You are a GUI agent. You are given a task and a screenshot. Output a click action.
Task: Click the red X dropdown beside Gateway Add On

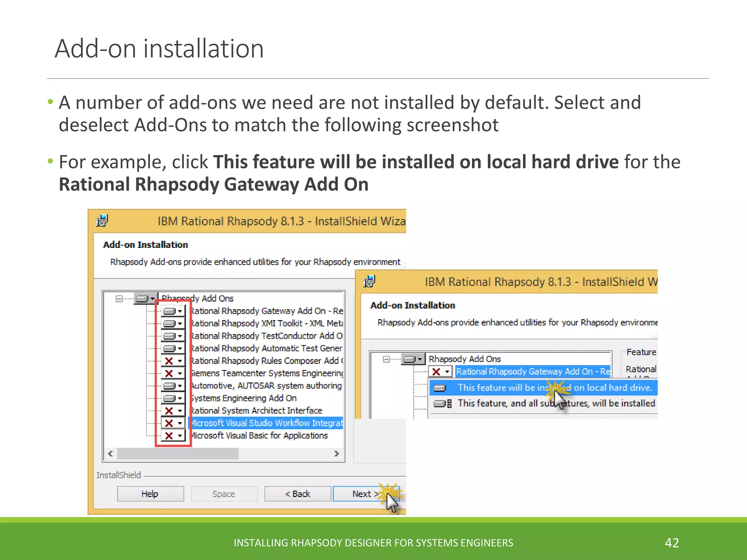pos(441,372)
